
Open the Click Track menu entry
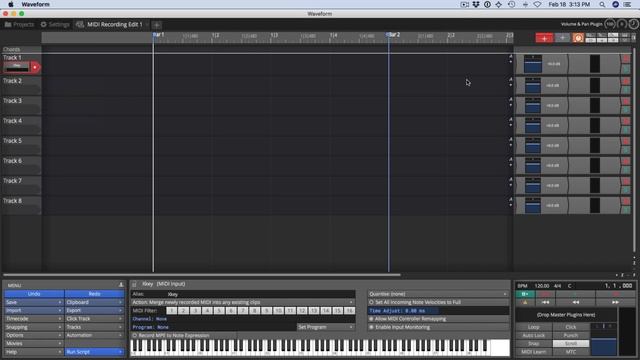pos(94,319)
